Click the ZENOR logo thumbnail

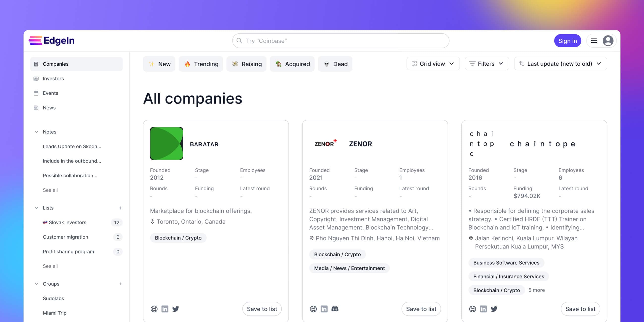click(x=326, y=143)
